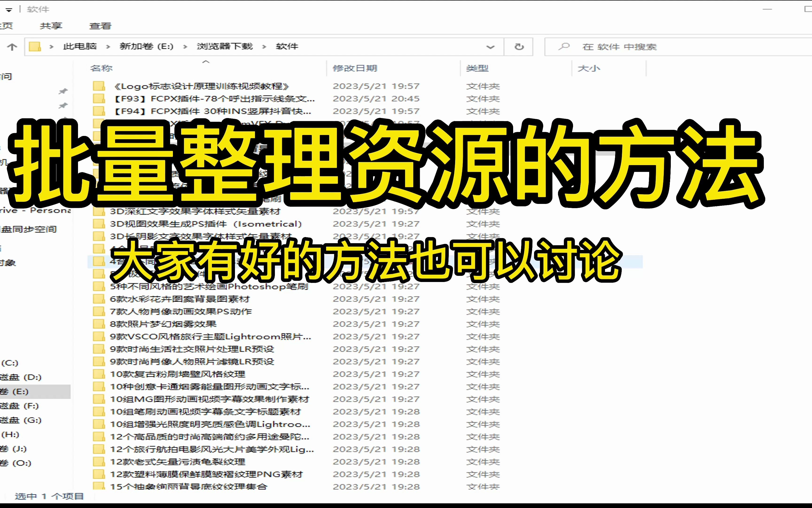
Task: Open quick access toolbar customize dropdown
Action: 9,10
